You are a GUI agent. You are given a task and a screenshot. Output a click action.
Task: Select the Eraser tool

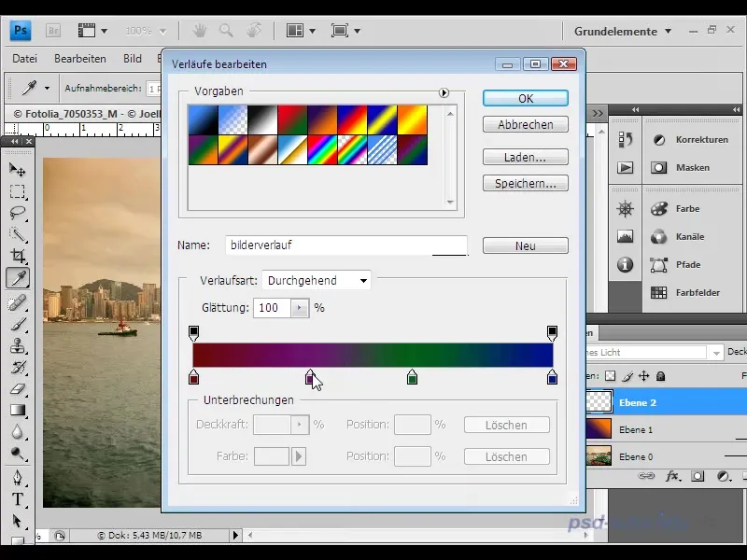click(x=18, y=388)
